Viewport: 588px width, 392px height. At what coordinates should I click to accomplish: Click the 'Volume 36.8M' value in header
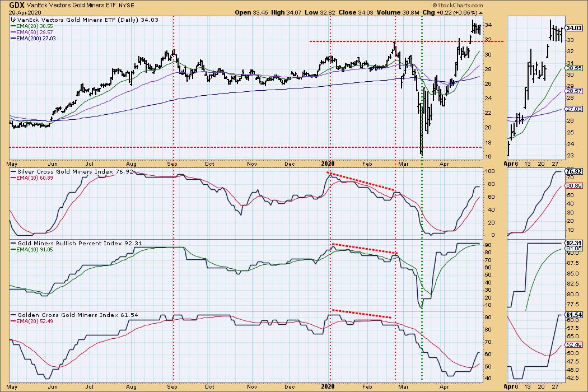point(398,12)
